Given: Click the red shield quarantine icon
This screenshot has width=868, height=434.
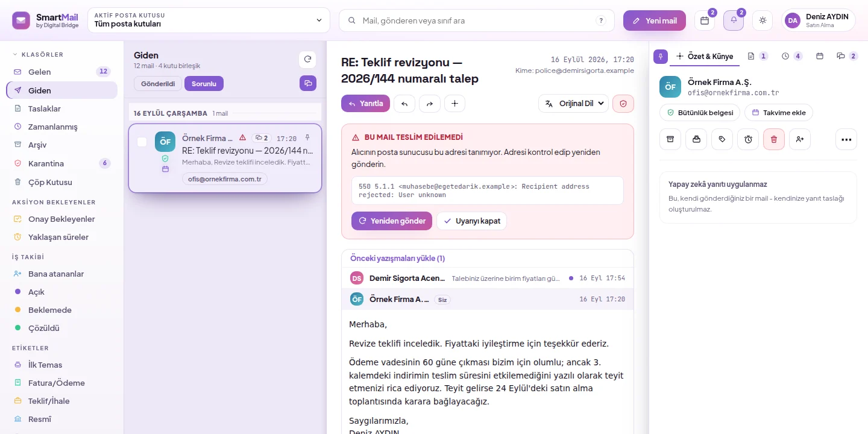Looking at the screenshot, I should (623, 104).
